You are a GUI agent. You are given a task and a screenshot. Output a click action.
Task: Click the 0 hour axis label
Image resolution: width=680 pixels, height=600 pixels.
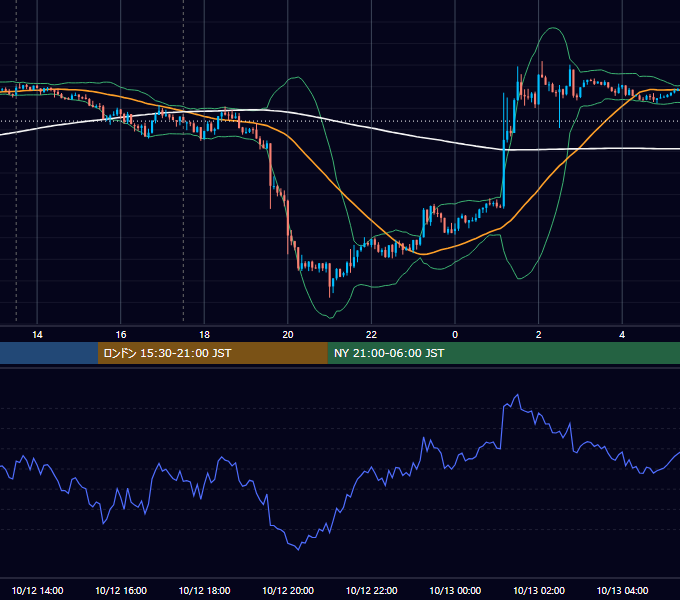click(455, 335)
